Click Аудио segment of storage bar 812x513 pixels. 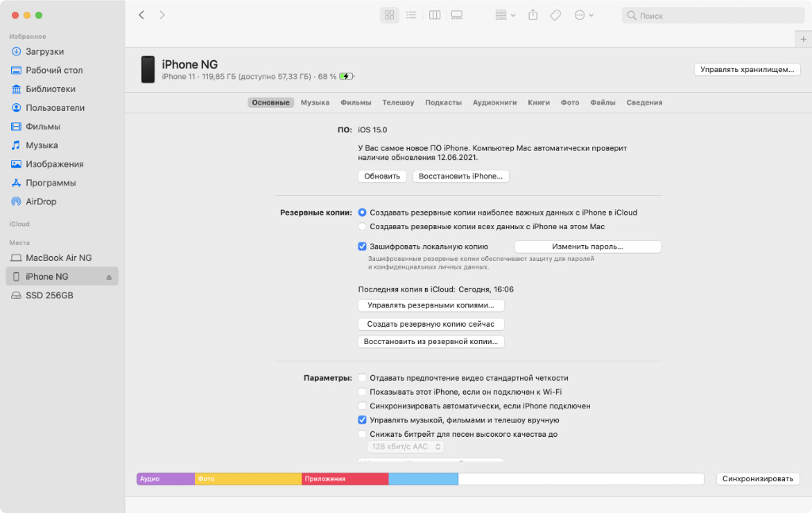tap(166, 479)
